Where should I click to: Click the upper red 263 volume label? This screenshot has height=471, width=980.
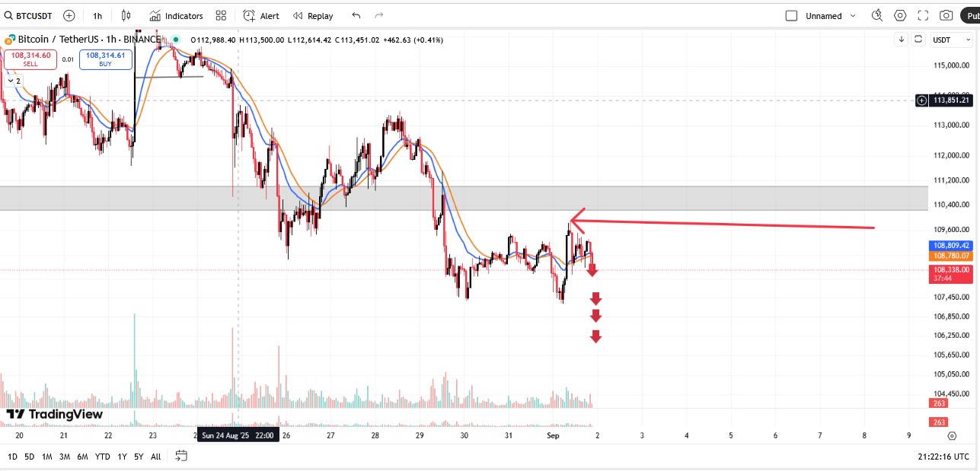tap(938, 403)
